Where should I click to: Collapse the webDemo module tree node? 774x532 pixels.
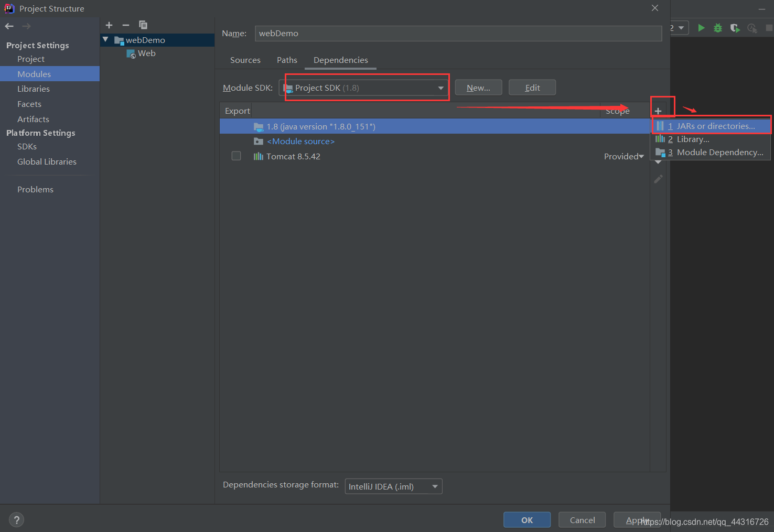coord(105,40)
